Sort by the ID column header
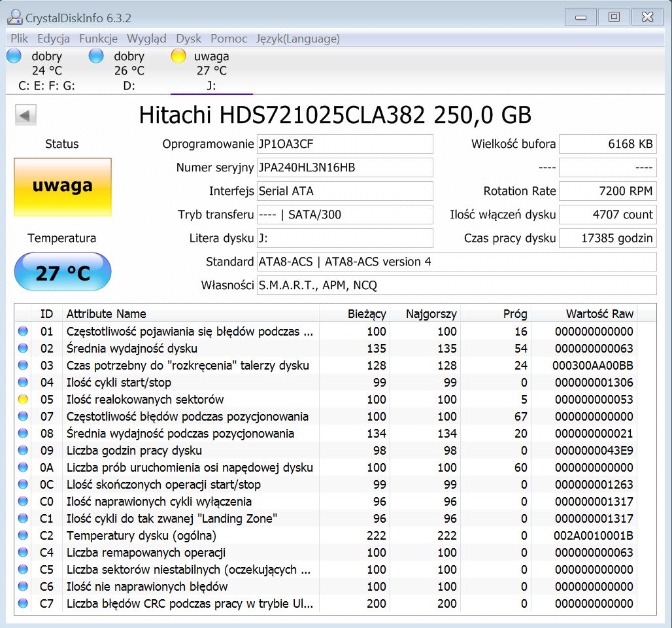Screen dimensions: 672x628 click(x=46, y=313)
